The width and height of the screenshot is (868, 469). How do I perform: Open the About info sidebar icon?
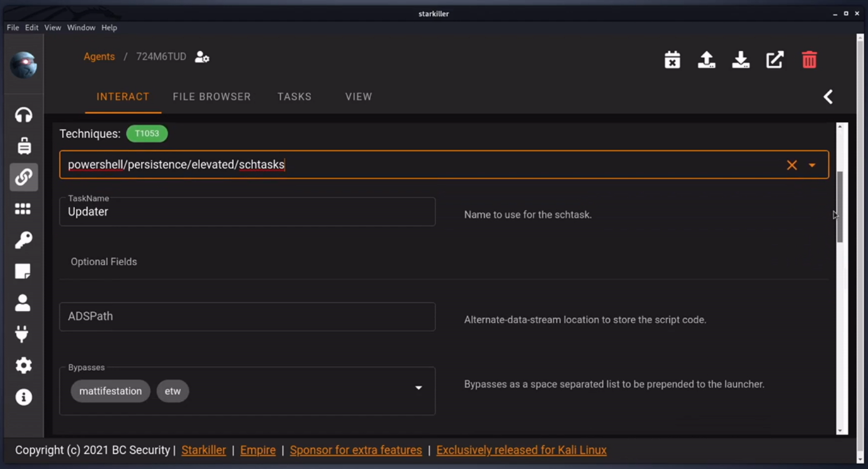[23, 397]
